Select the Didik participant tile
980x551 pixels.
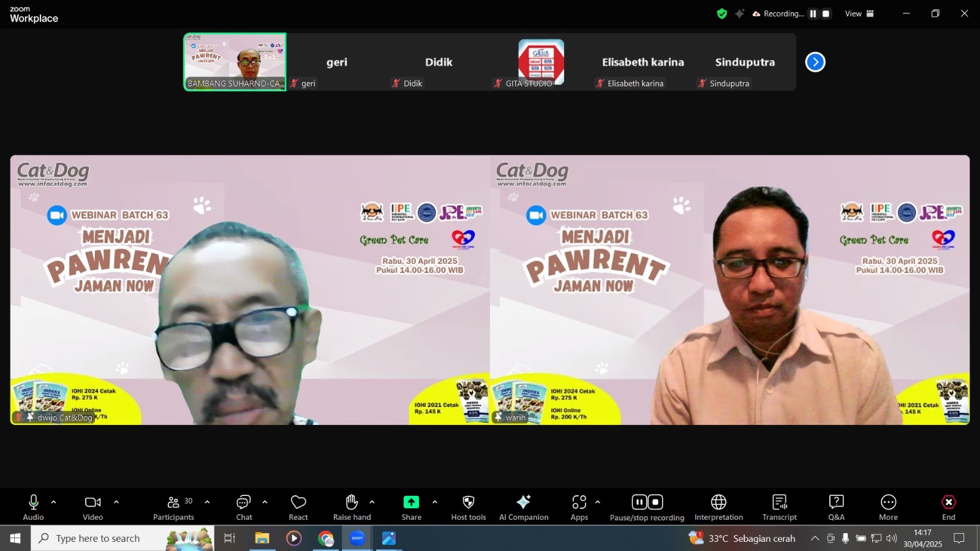click(x=439, y=62)
